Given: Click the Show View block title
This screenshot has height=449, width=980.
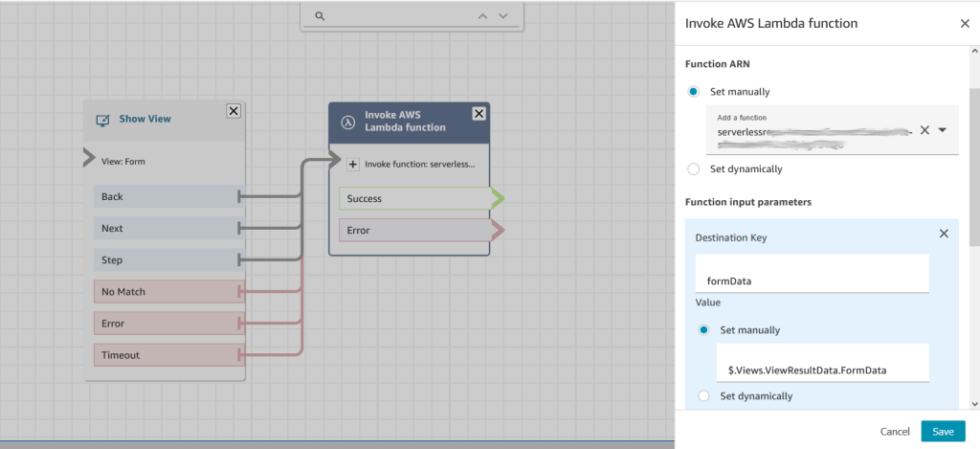Looking at the screenshot, I should point(145,119).
